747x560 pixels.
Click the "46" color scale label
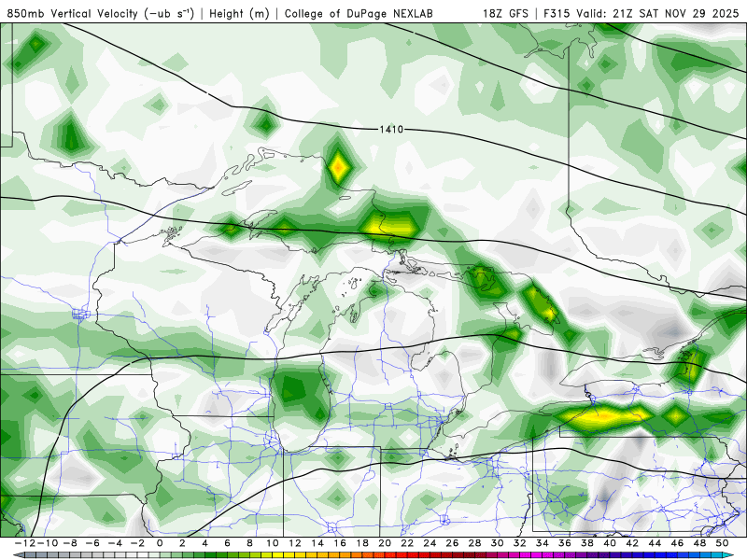tap(678, 543)
